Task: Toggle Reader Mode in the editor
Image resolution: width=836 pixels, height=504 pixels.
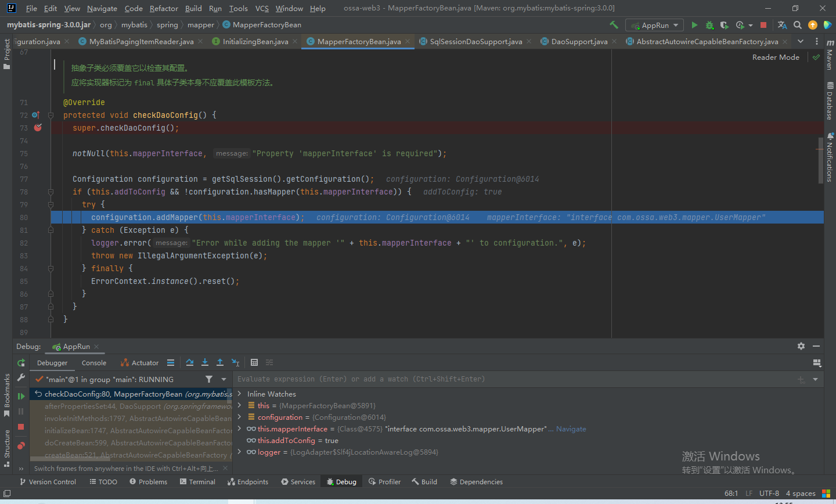Action: coord(776,57)
